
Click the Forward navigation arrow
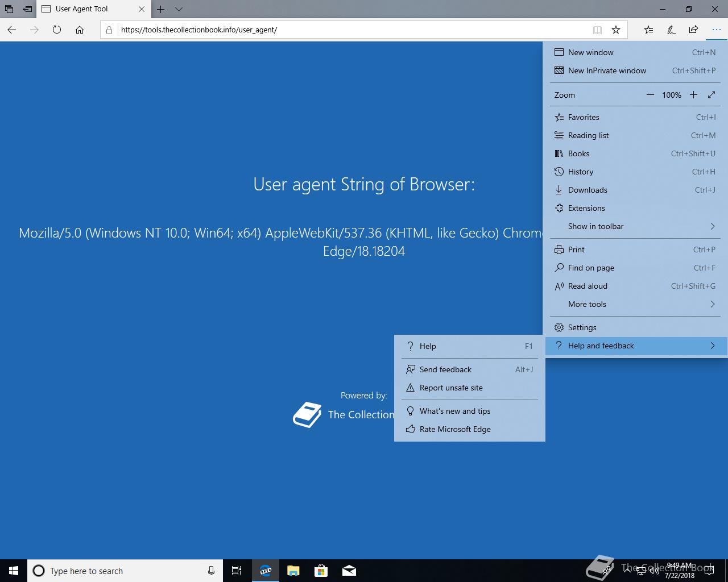pyautogui.click(x=34, y=30)
